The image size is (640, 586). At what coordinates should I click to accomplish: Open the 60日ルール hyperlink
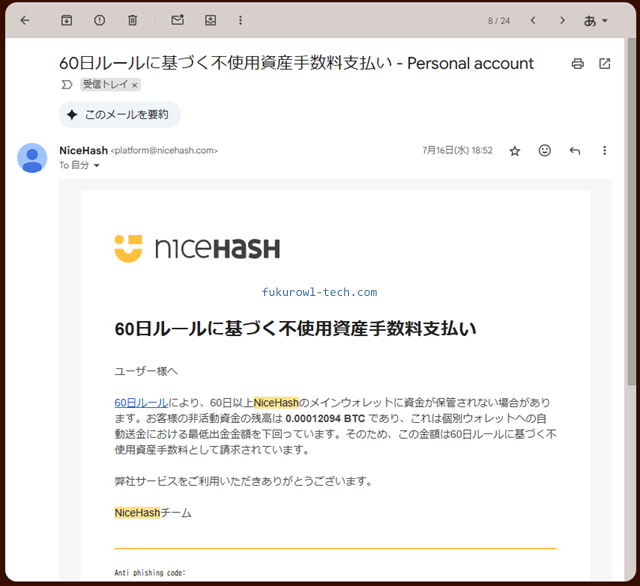click(141, 403)
